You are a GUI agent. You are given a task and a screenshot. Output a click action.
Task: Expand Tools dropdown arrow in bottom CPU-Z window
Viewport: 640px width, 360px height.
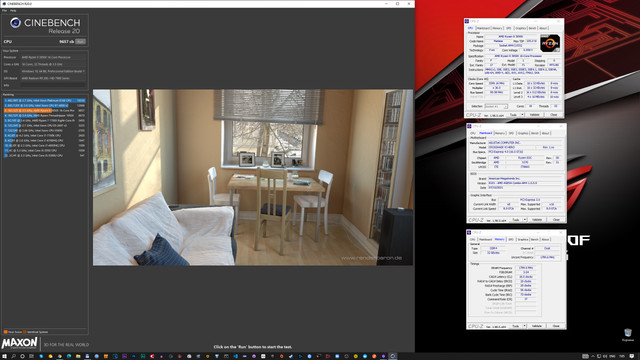pos(524,326)
